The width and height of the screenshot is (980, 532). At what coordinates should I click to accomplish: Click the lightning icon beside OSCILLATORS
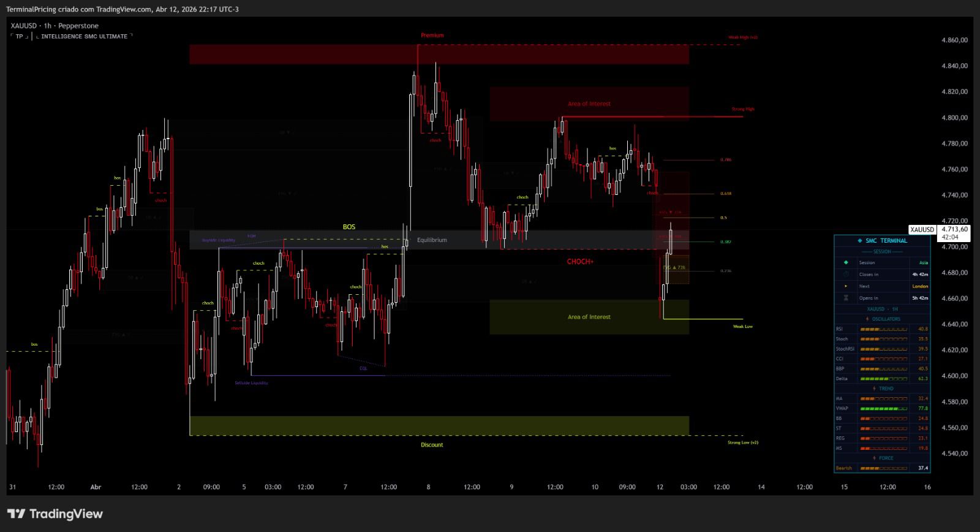[867, 319]
